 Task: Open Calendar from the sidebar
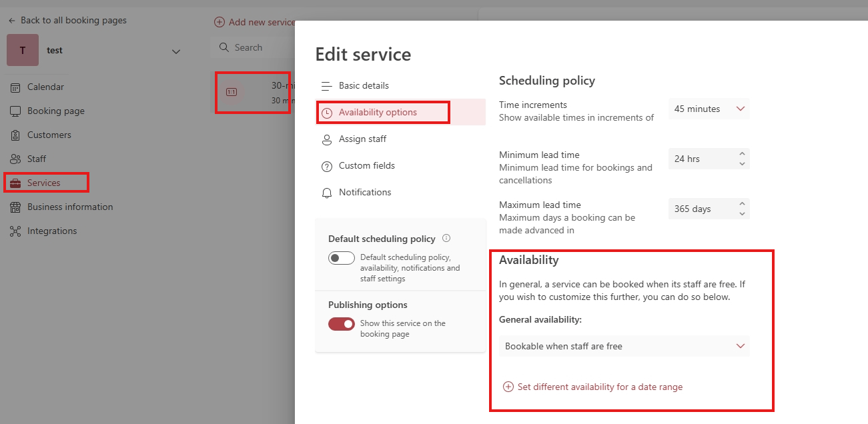click(x=45, y=87)
